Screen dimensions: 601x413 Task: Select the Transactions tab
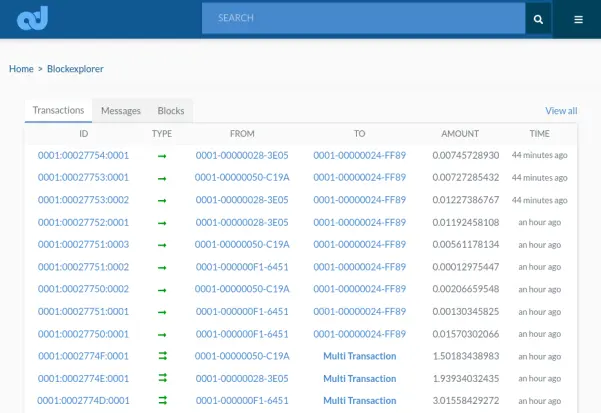[x=58, y=110]
